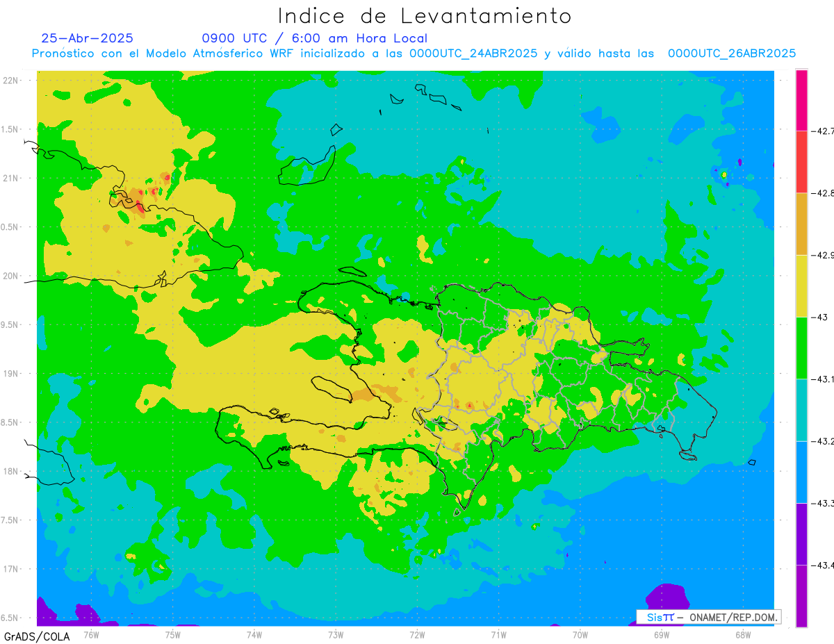Click the '75W' longitude label
This screenshot has width=834, height=644.
[x=173, y=634]
